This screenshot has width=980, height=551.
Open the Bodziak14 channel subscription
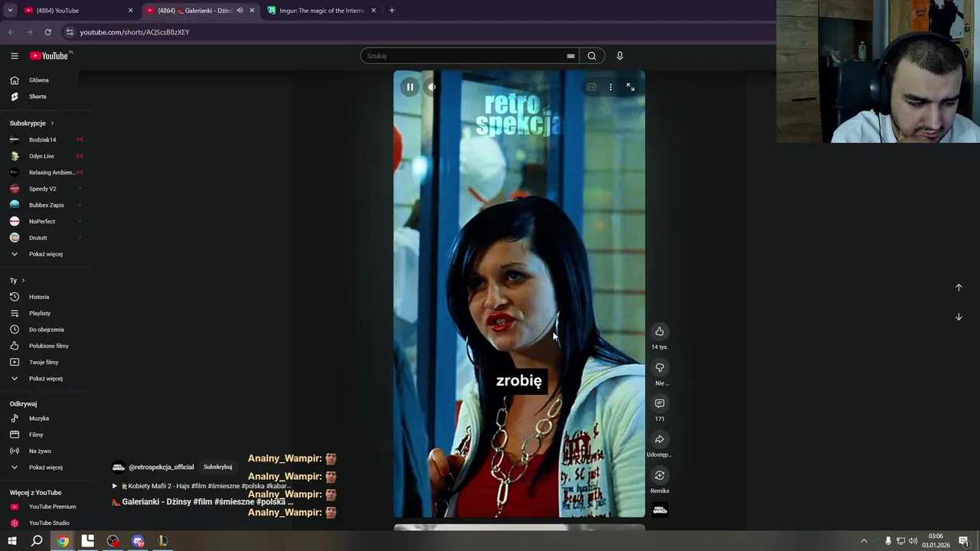(42, 140)
